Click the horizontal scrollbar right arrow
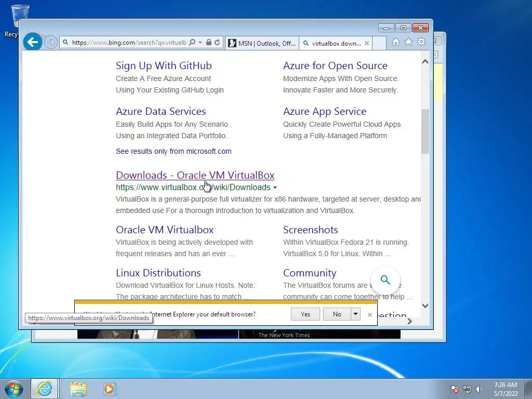Image resolution: width=532 pixels, height=399 pixels. click(x=409, y=321)
